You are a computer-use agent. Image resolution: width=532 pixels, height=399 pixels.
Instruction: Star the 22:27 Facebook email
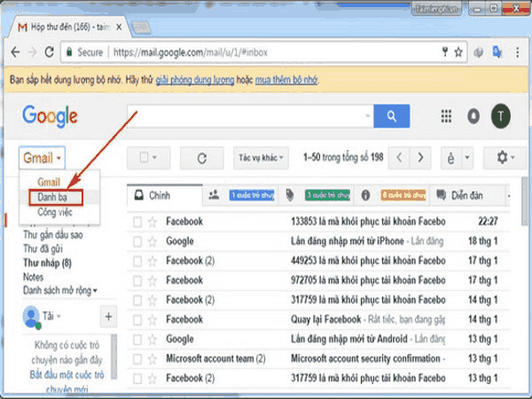[x=153, y=223]
